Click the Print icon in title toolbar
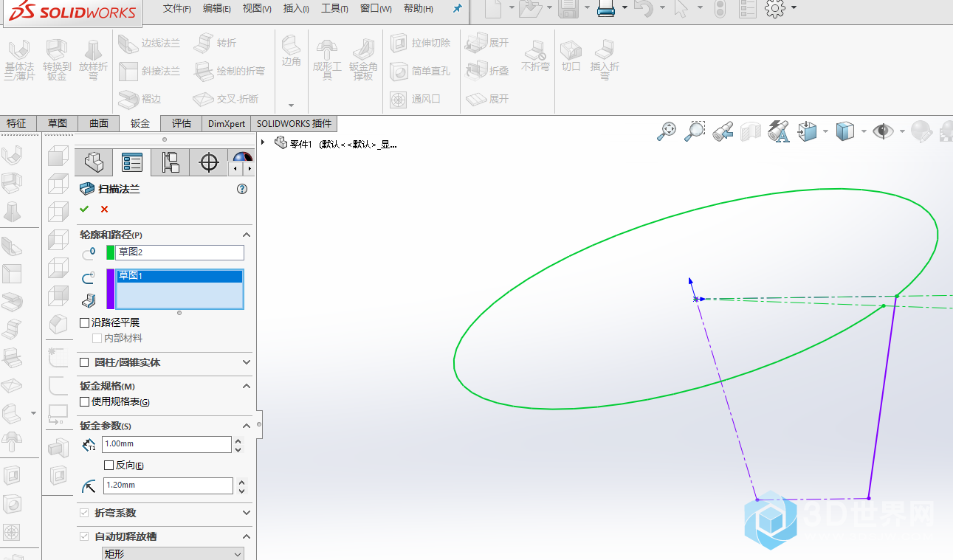Image resolution: width=953 pixels, height=560 pixels. coord(606,8)
